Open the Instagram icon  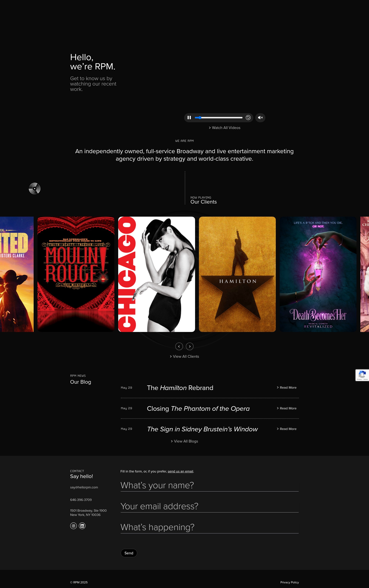tap(73, 526)
